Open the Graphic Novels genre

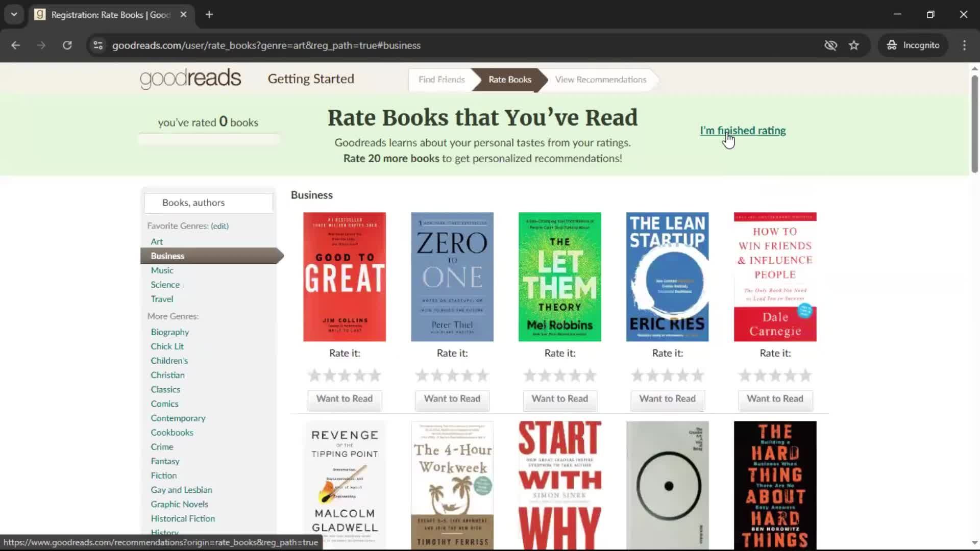tap(179, 504)
